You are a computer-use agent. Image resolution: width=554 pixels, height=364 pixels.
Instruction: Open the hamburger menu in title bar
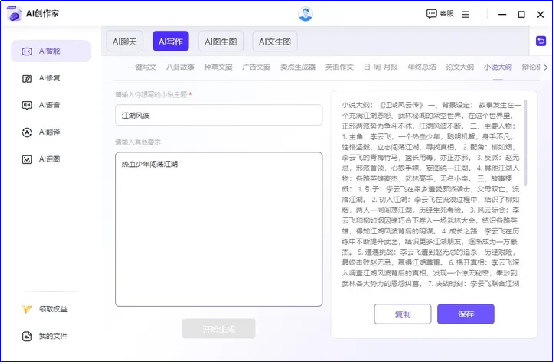click(x=466, y=14)
